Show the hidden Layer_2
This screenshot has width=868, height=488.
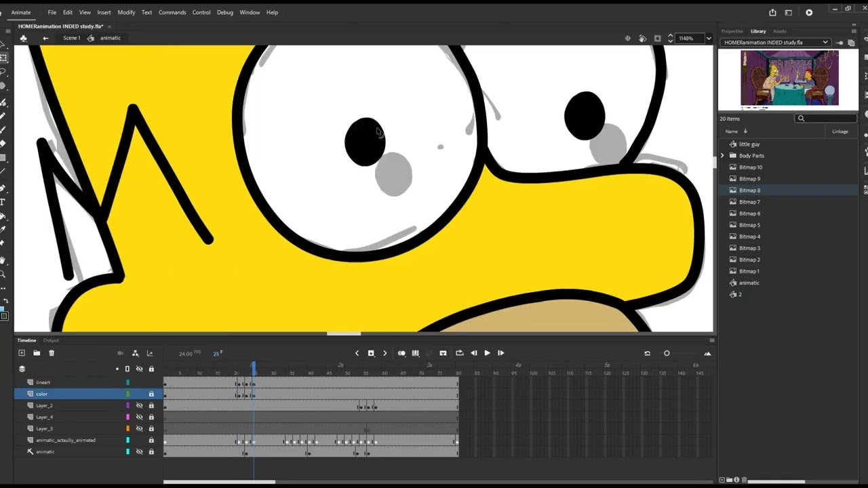(x=139, y=405)
